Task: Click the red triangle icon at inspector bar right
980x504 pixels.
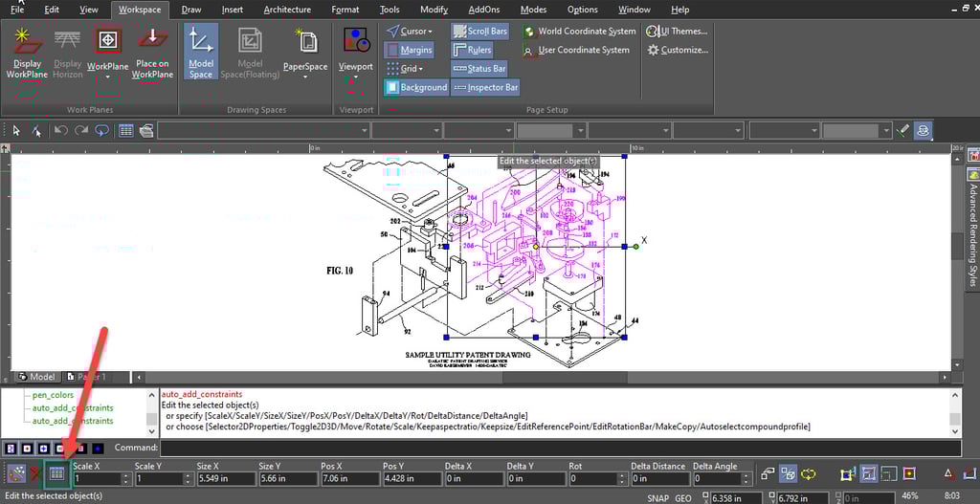Action: 948,474
